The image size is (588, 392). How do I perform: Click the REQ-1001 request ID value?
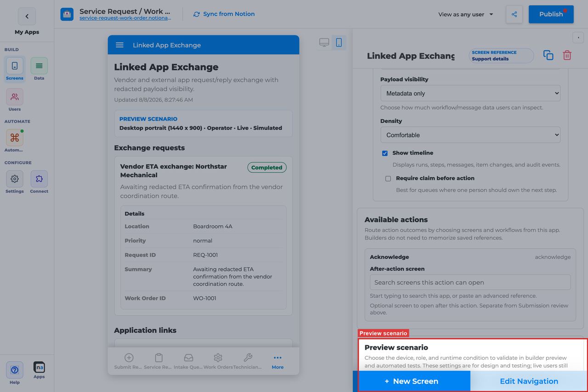coord(205,255)
